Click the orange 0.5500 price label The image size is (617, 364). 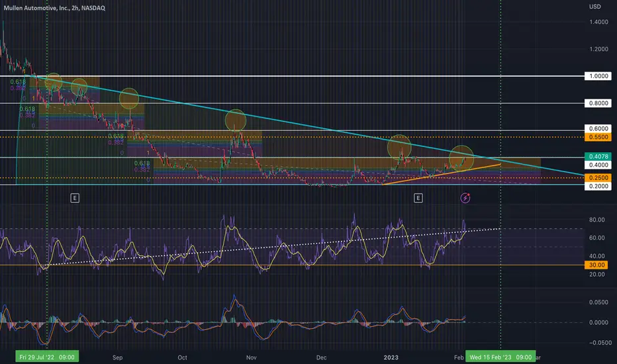(598, 137)
